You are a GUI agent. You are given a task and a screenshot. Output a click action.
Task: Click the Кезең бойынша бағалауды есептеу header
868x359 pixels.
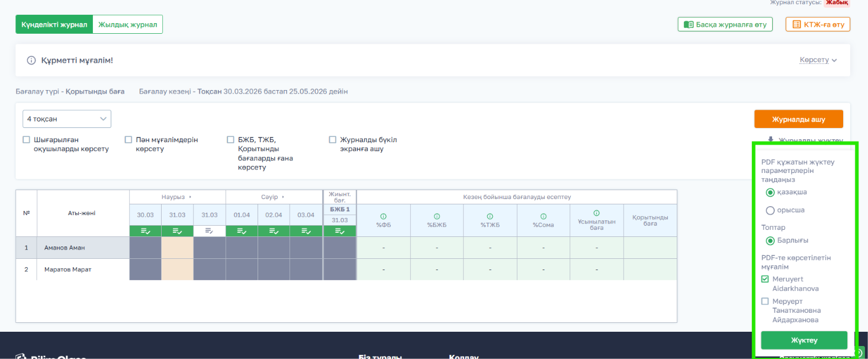[x=517, y=197]
